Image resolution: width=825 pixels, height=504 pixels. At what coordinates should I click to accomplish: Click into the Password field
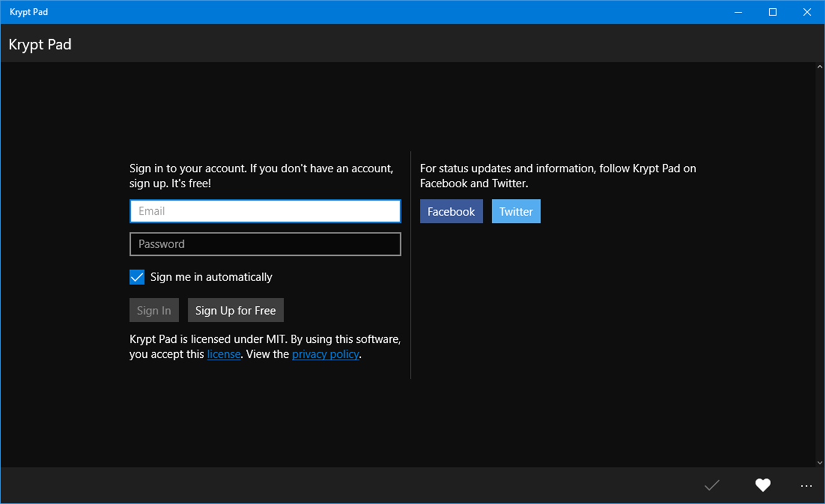click(265, 244)
